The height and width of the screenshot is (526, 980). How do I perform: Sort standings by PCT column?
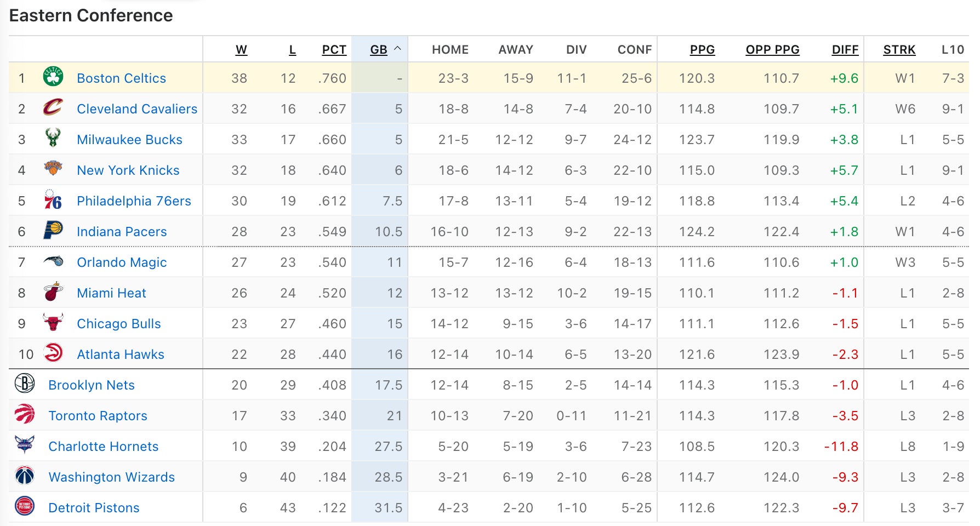pos(334,50)
